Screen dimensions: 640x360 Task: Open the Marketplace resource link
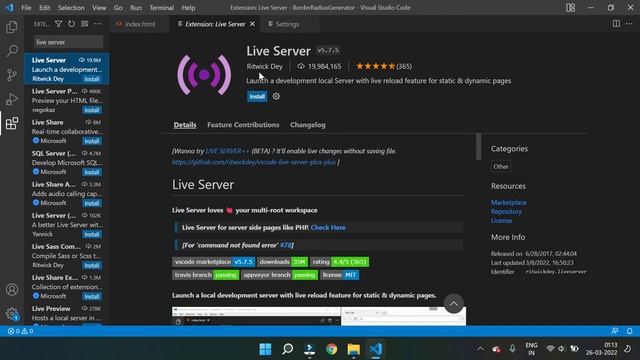click(x=509, y=202)
